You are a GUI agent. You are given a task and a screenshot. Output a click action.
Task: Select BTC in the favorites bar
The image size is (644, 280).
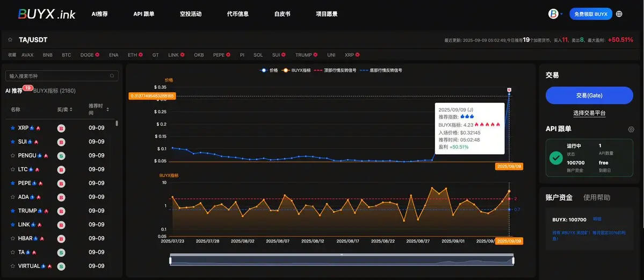pos(67,55)
